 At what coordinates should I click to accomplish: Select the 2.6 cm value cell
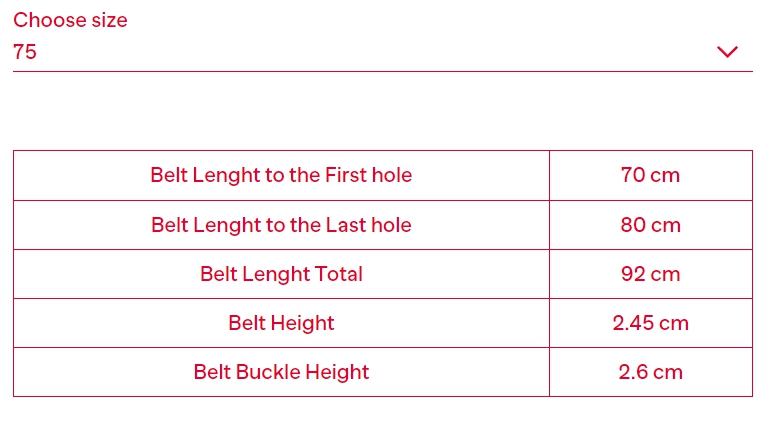tap(651, 372)
